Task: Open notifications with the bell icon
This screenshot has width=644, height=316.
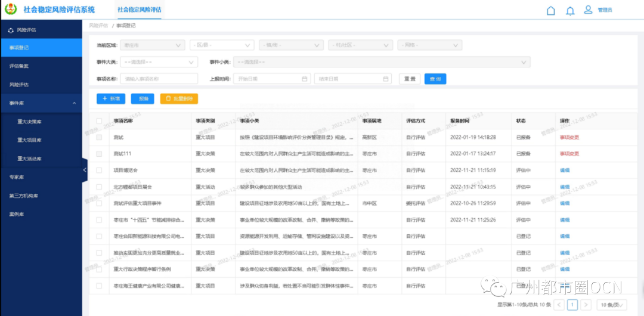Action: (x=570, y=11)
